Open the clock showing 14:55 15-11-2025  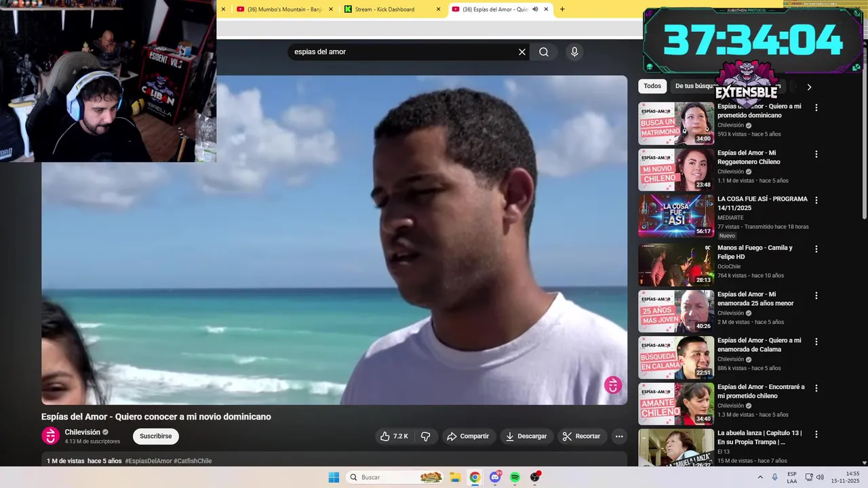coord(847,477)
